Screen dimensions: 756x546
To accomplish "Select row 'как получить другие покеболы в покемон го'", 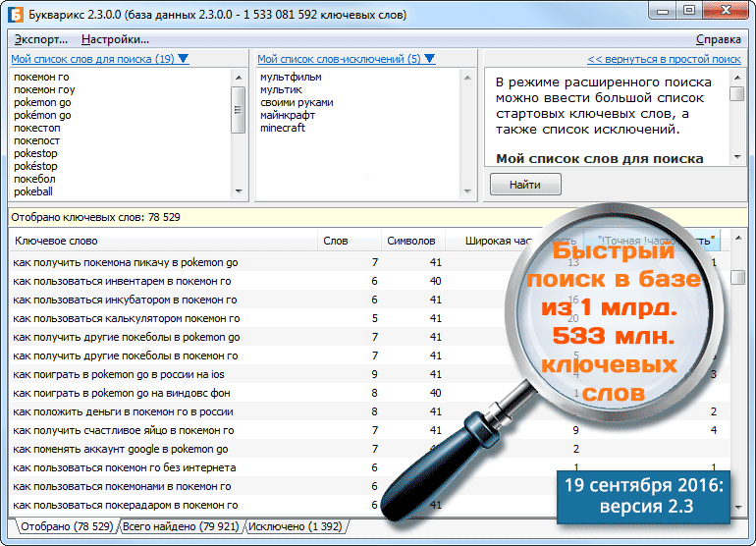I will tap(369, 355).
